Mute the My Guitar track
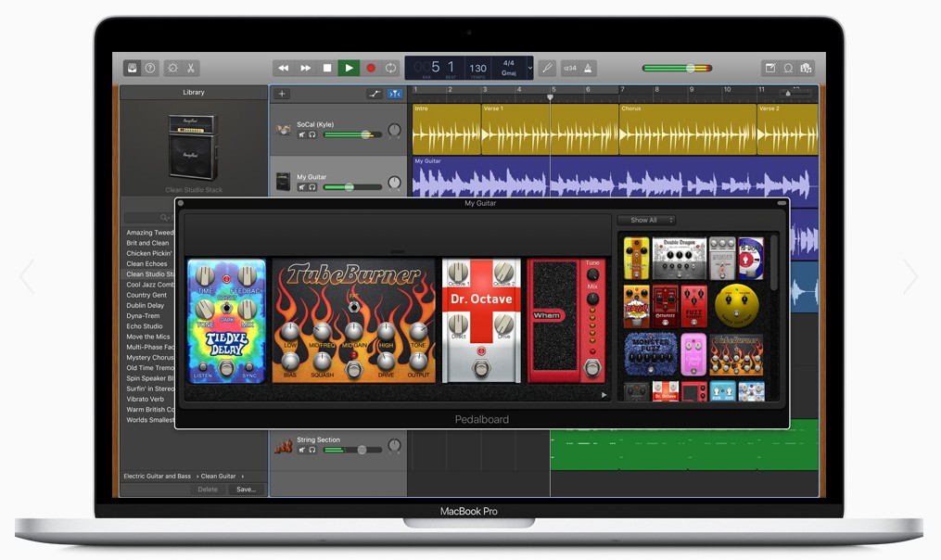 coord(302,187)
